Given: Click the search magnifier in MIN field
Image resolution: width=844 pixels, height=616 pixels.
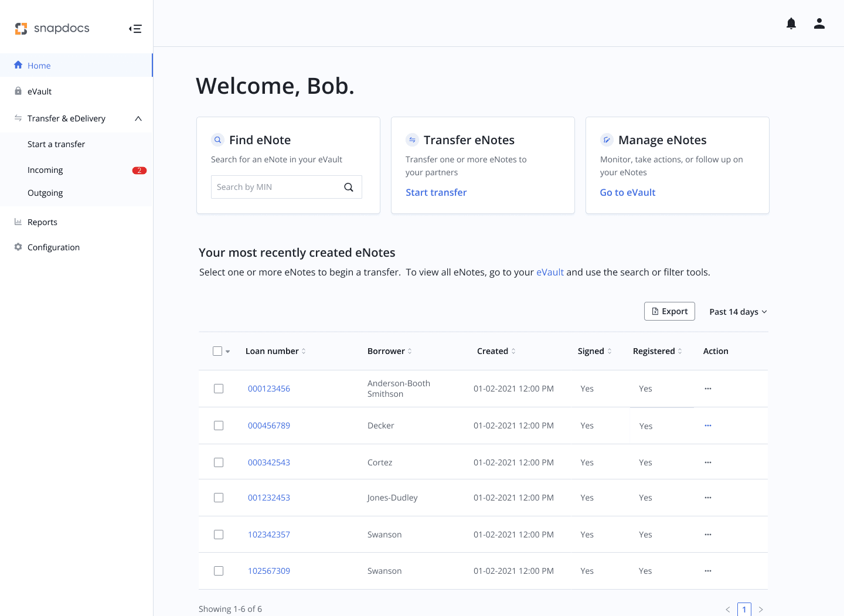Looking at the screenshot, I should tap(349, 187).
